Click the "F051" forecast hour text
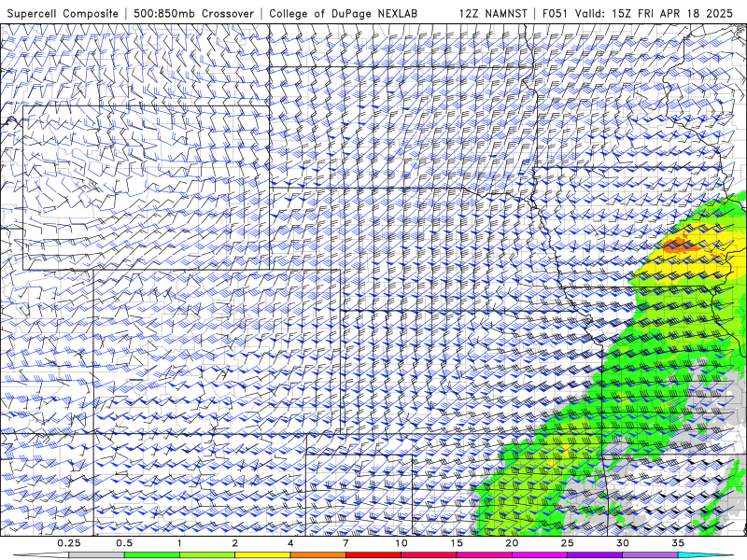Viewport: 747px width, 560px height. 555,13
